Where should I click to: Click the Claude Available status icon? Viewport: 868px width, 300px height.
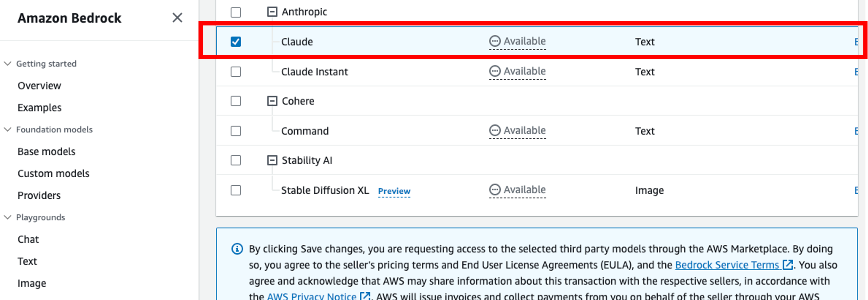point(495,41)
